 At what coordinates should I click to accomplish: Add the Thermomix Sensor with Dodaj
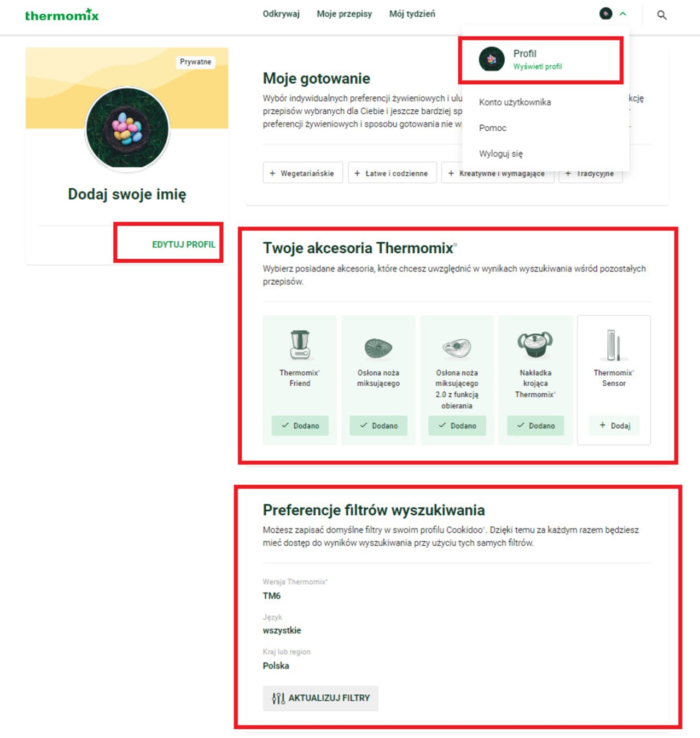tap(614, 426)
